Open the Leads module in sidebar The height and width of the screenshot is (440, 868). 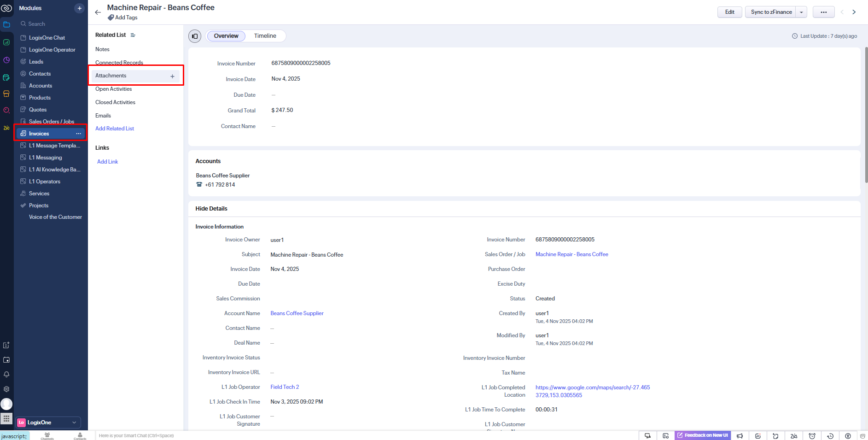[36, 62]
